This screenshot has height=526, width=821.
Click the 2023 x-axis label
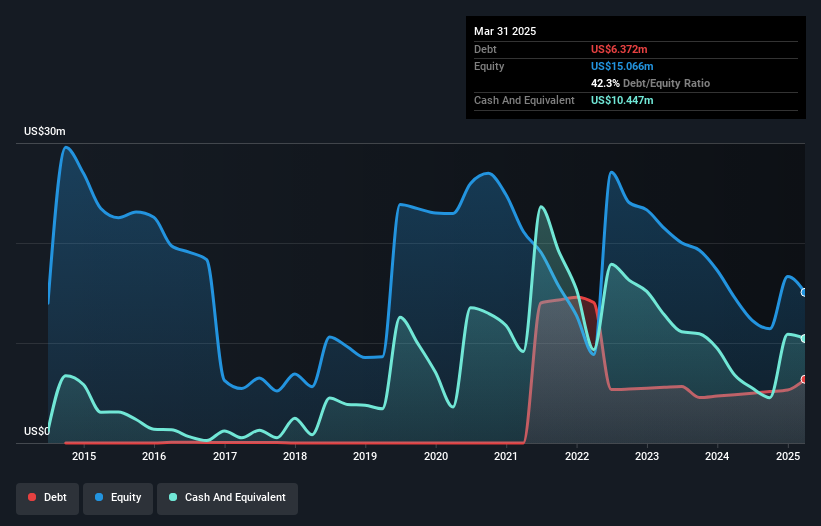point(647,456)
